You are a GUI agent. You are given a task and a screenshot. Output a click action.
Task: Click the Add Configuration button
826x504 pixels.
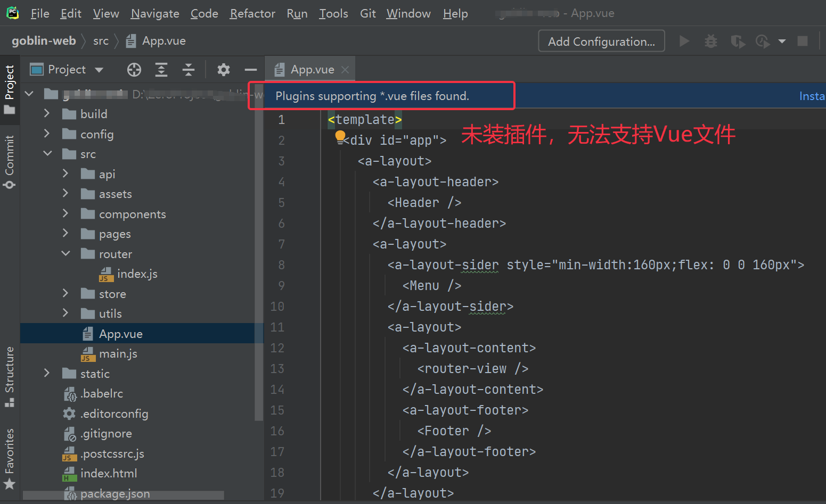pyautogui.click(x=601, y=41)
